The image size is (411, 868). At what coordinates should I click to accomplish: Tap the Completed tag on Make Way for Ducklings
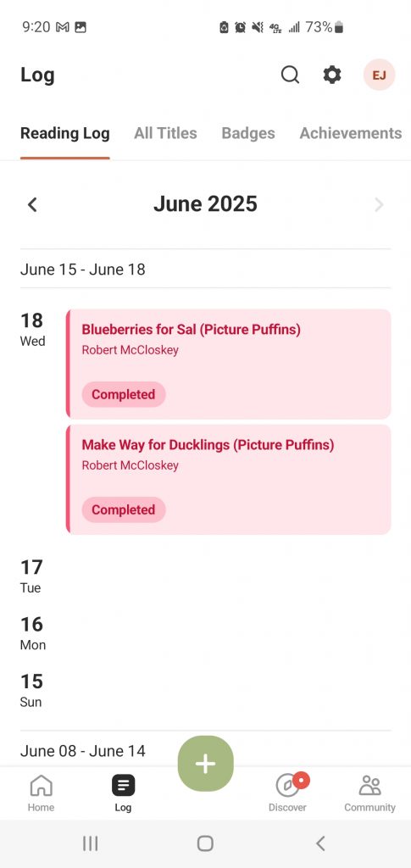(x=124, y=509)
